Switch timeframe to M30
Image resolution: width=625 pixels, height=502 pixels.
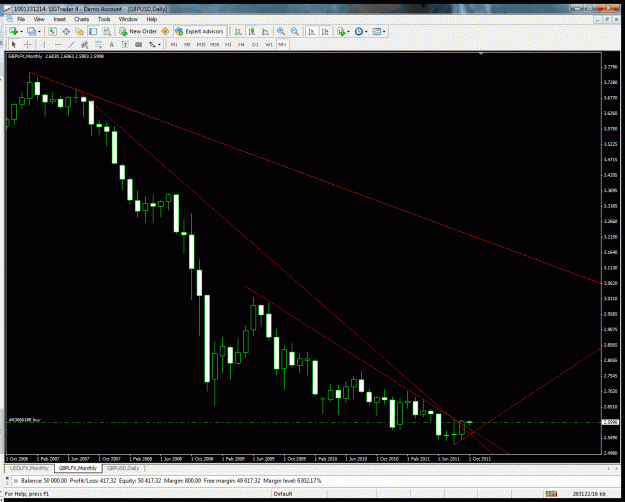point(214,45)
